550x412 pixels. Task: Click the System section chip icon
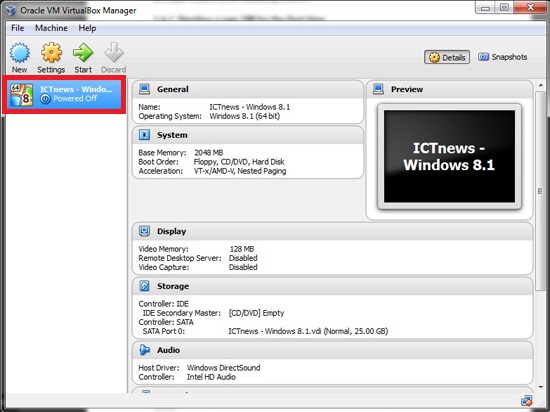144,135
